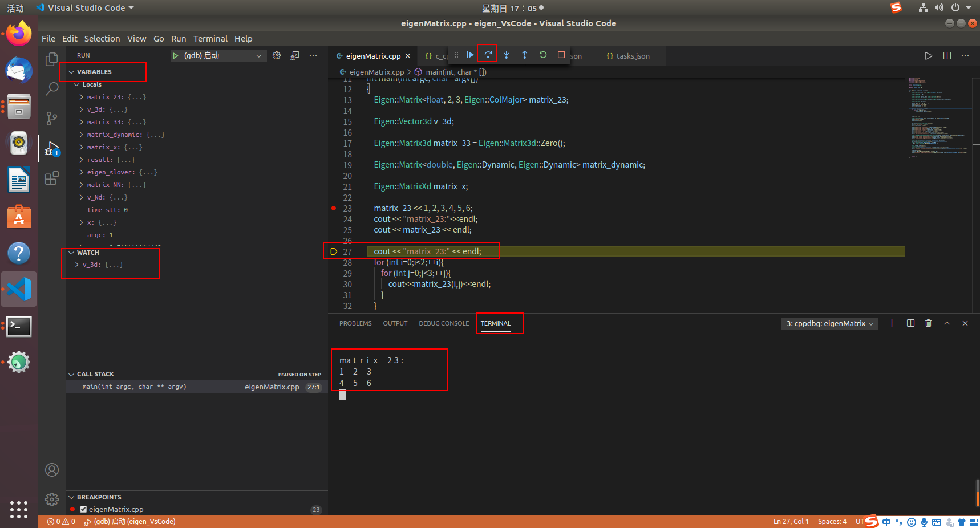
Task: Click (gdb) 启动 (eigen_VsCode) in status bar
Action: [x=130, y=522]
